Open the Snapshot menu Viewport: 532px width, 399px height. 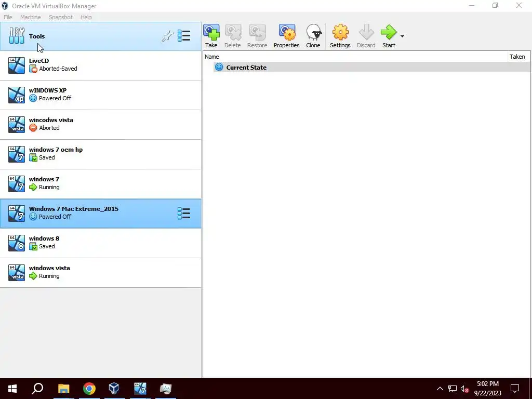click(x=61, y=17)
